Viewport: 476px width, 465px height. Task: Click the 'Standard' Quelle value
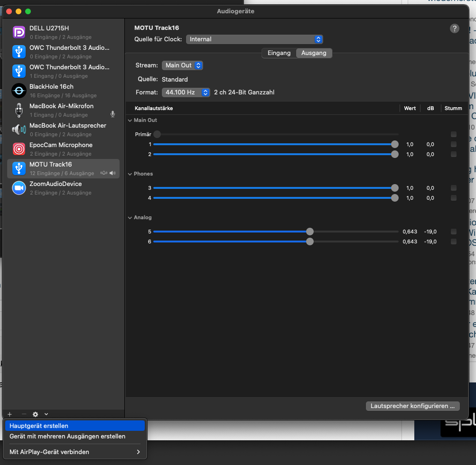(175, 80)
